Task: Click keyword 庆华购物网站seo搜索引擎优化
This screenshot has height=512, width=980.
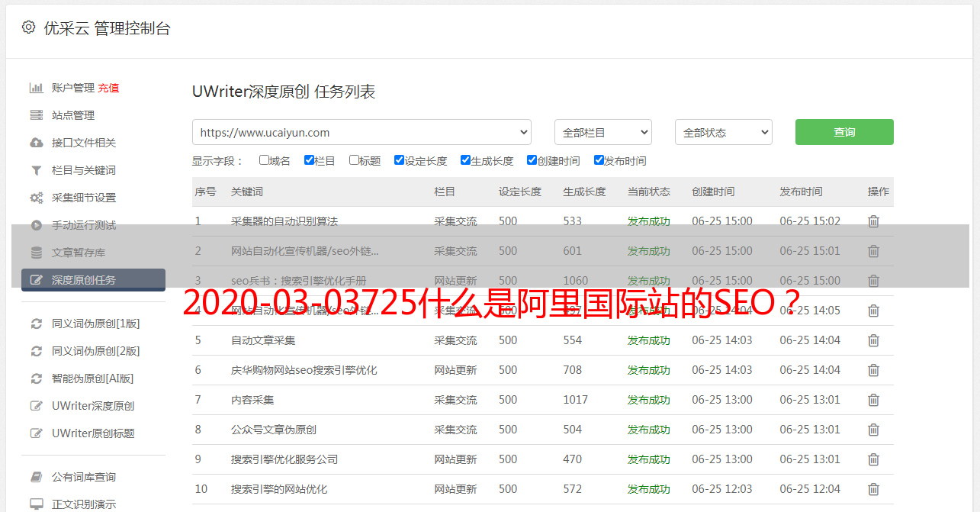Action: 304,370
